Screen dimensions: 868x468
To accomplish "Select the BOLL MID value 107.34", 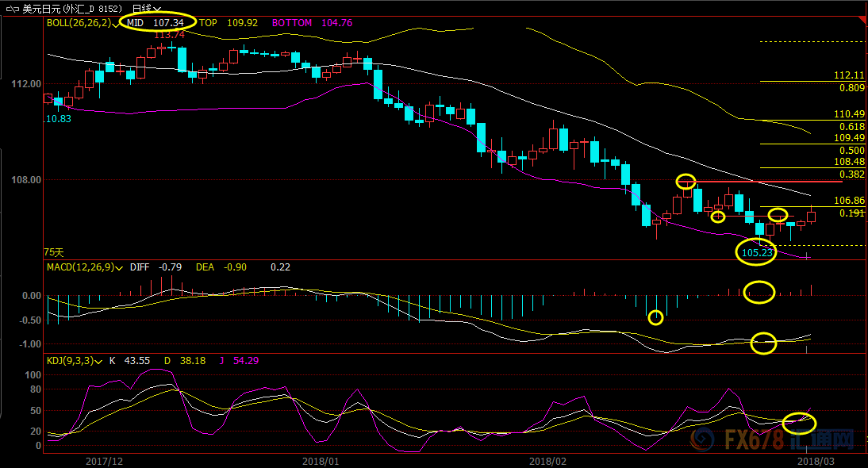I will coord(169,23).
